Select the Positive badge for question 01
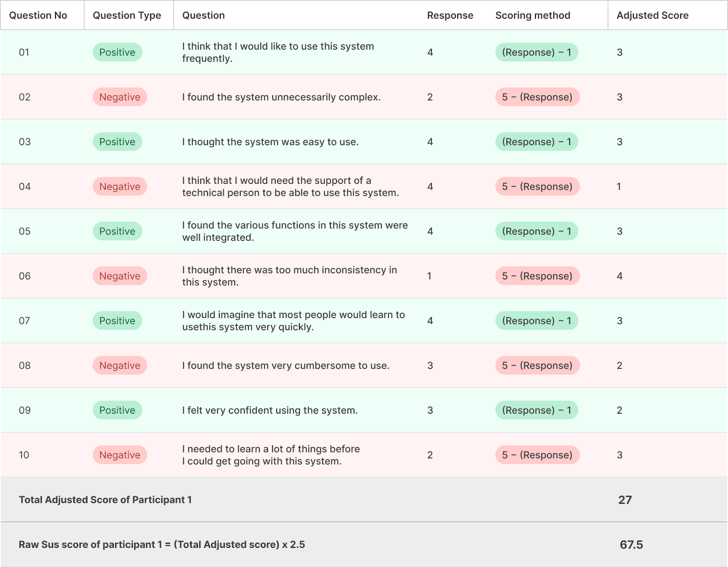The image size is (728, 567). point(117,52)
